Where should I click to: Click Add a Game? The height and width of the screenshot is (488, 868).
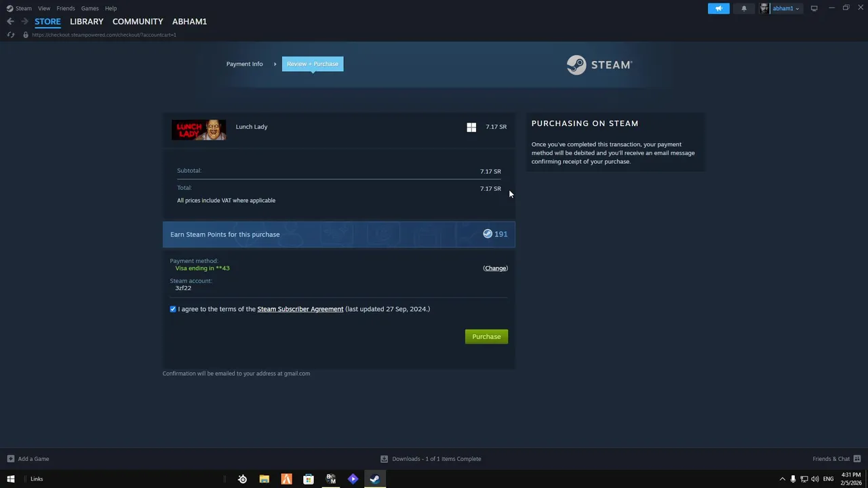click(33, 459)
